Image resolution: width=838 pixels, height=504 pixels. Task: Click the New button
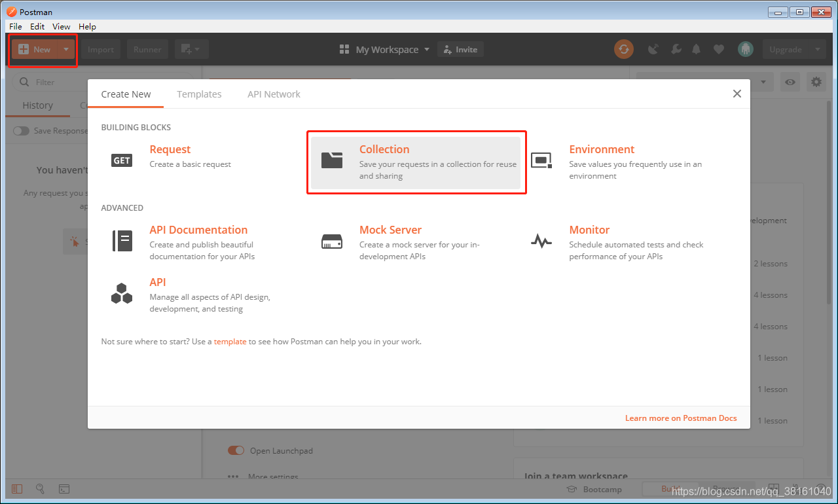(35, 49)
